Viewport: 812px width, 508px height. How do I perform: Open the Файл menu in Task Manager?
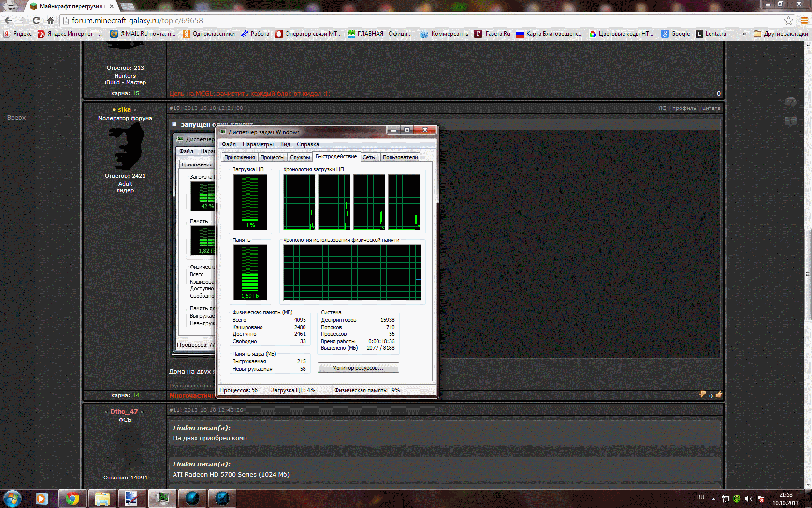(229, 144)
